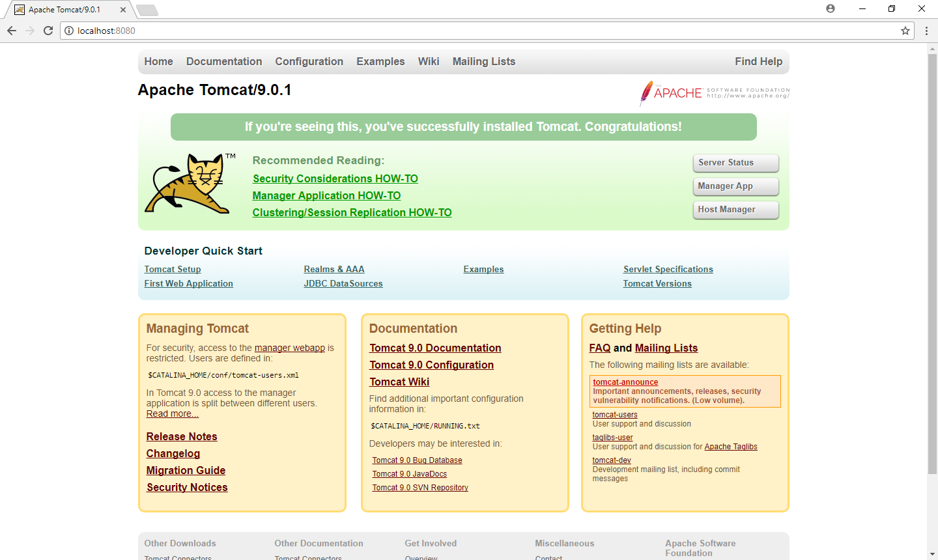
Task: Switch to the Documentation menu item
Action: 224,61
